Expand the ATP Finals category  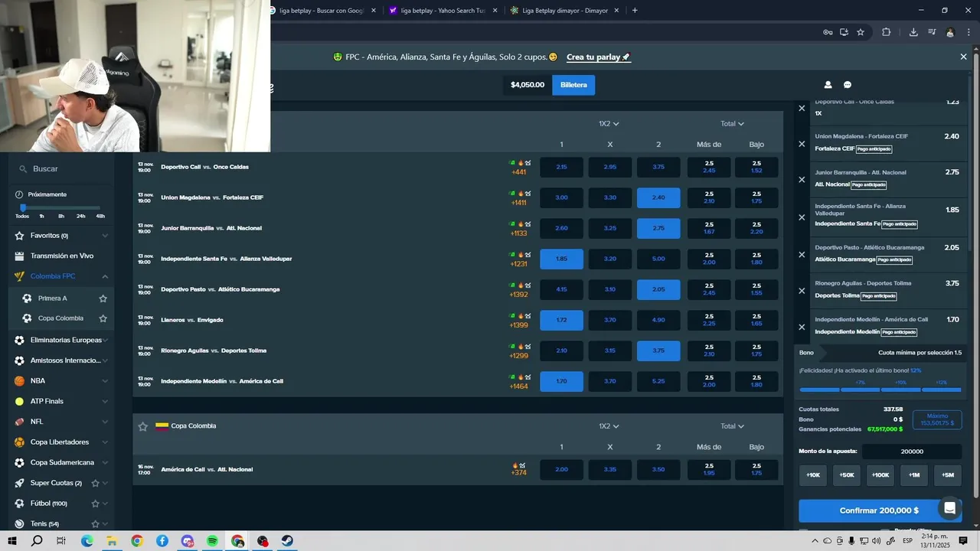(105, 401)
